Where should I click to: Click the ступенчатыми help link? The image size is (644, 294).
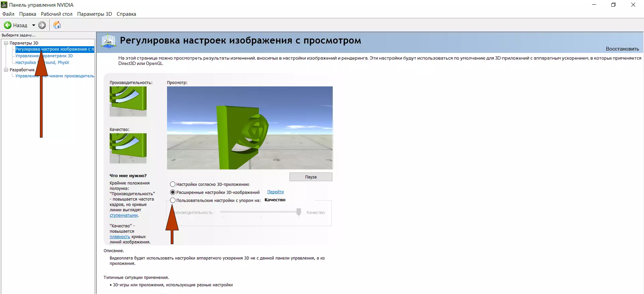[124, 215]
